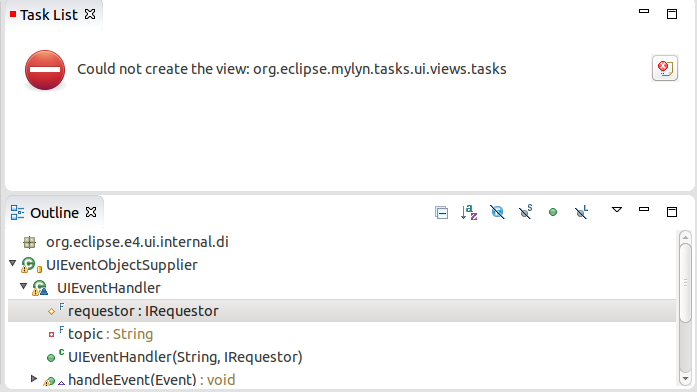Toggle Hide Local Types icon
697x392 pixels.
coord(581,212)
